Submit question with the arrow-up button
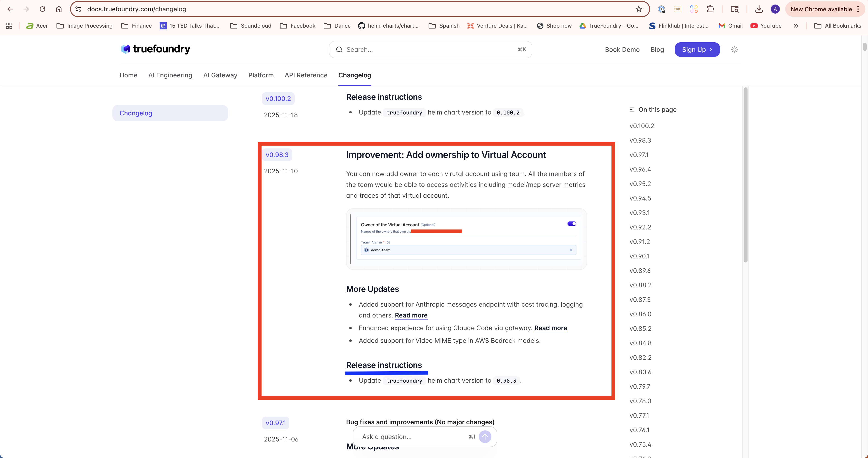The width and height of the screenshot is (868, 458). click(x=485, y=437)
